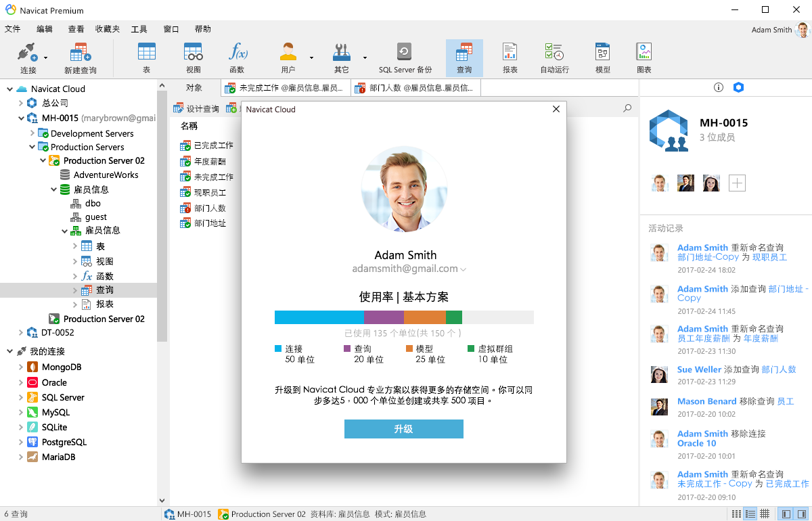
Task: Expand the DT-0052 project node
Action: pyautogui.click(x=20, y=332)
